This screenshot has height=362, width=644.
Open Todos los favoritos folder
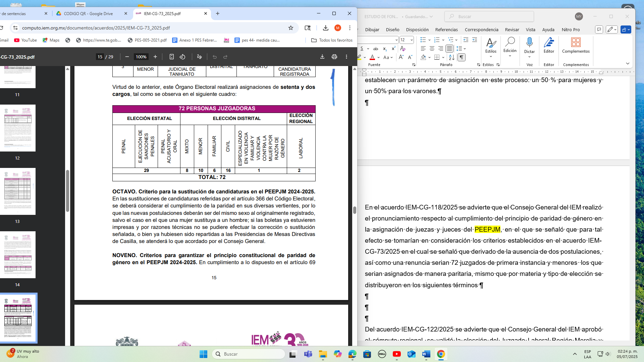[x=332, y=40]
